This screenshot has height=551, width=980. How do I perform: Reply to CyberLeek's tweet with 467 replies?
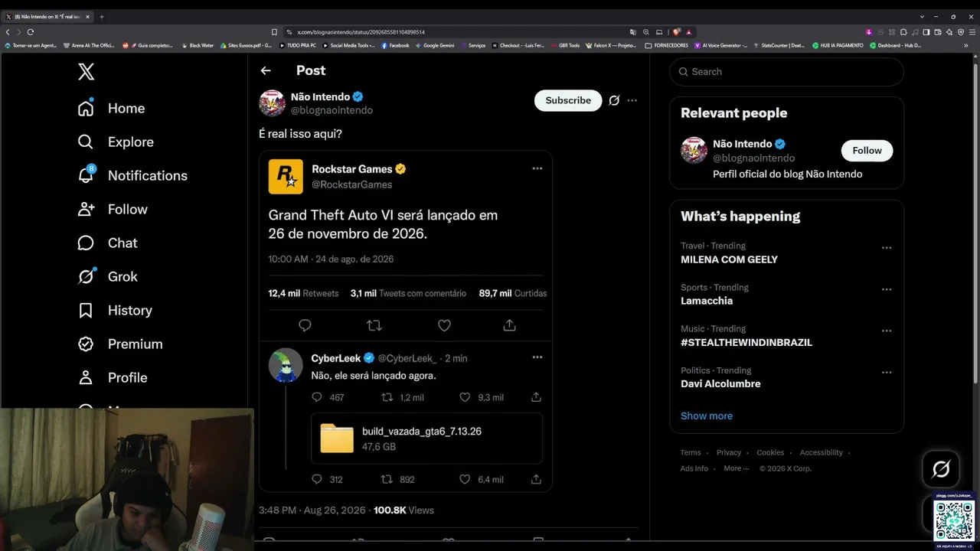(317, 397)
